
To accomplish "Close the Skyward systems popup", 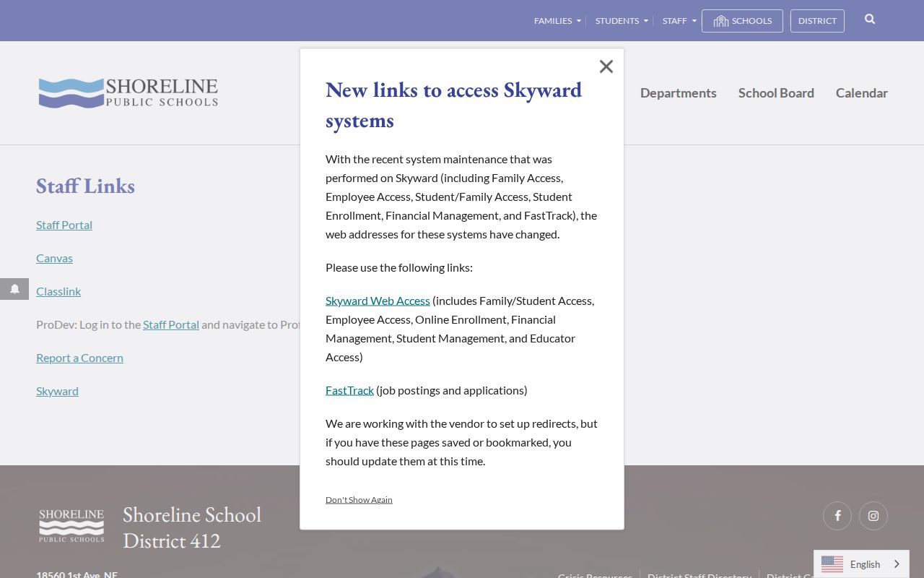I will tap(606, 66).
